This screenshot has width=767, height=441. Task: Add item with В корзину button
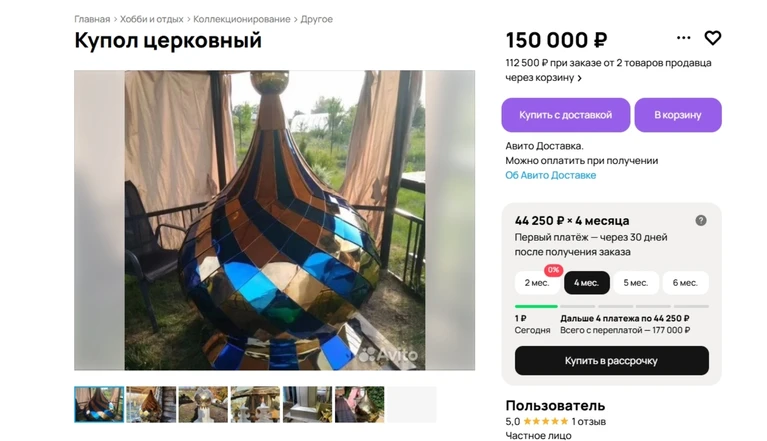(678, 115)
